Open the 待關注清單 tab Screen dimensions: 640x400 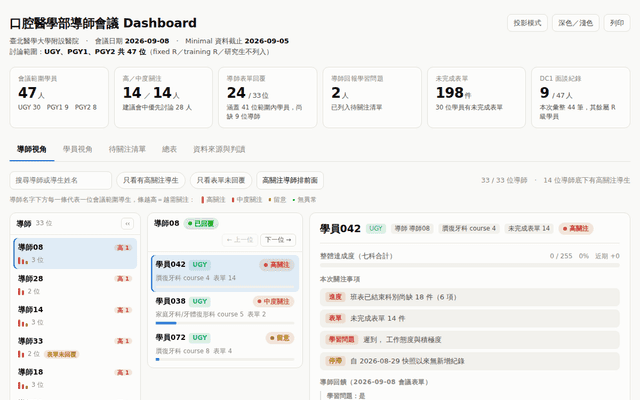127,149
